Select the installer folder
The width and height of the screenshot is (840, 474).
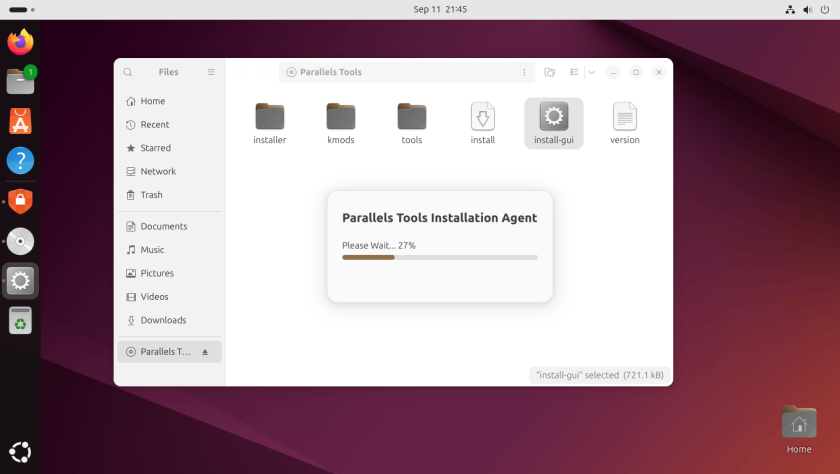pyautogui.click(x=269, y=123)
